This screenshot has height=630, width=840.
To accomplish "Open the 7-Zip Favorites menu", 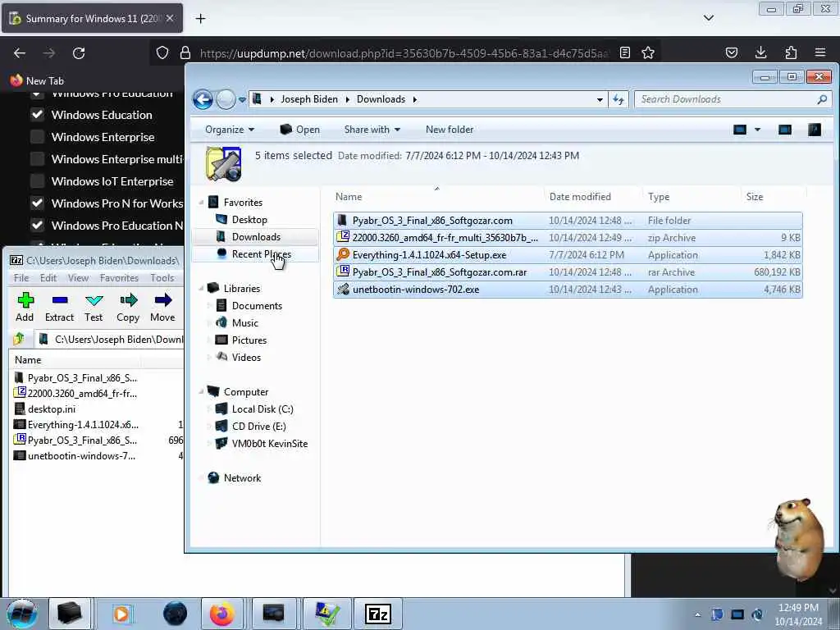I will coord(119,277).
